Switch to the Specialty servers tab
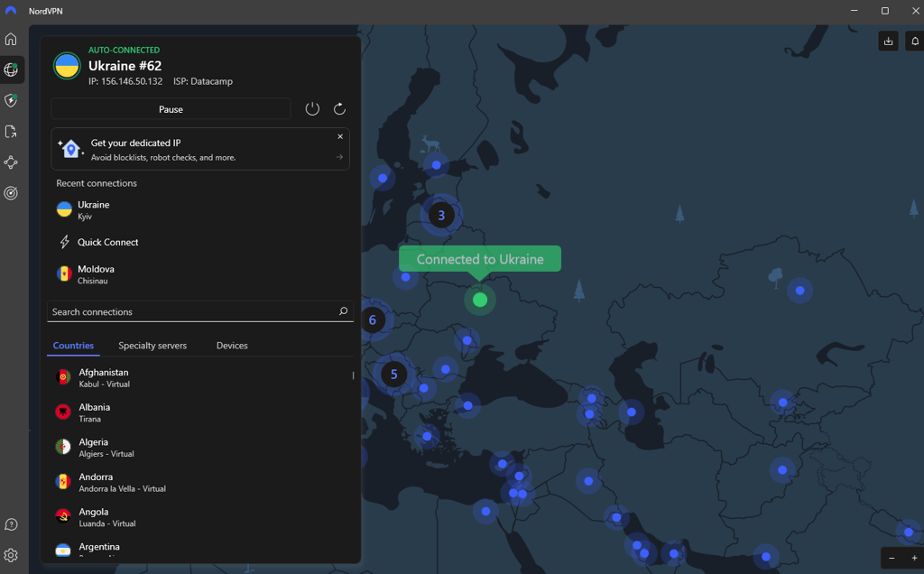 [152, 346]
